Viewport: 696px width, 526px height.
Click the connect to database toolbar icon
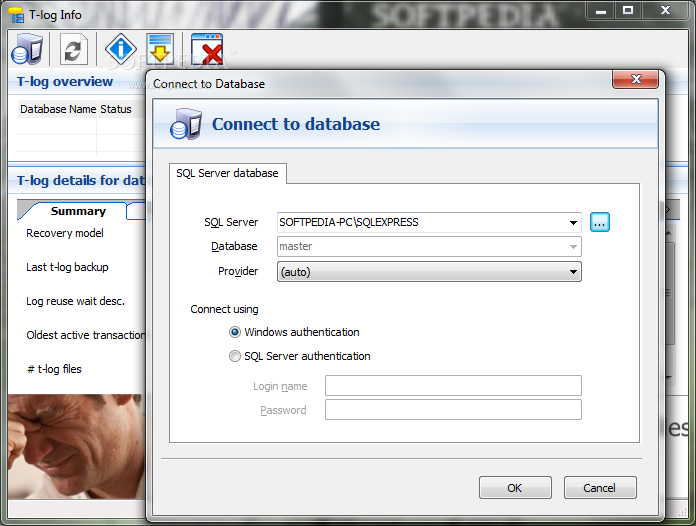(x=27, y=49)
